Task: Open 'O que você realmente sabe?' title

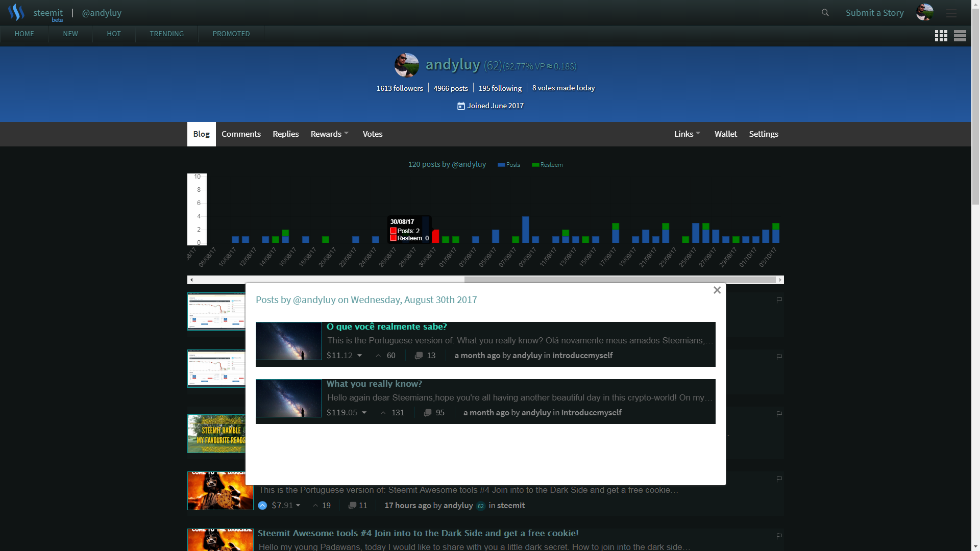Action: pos(386,327)
